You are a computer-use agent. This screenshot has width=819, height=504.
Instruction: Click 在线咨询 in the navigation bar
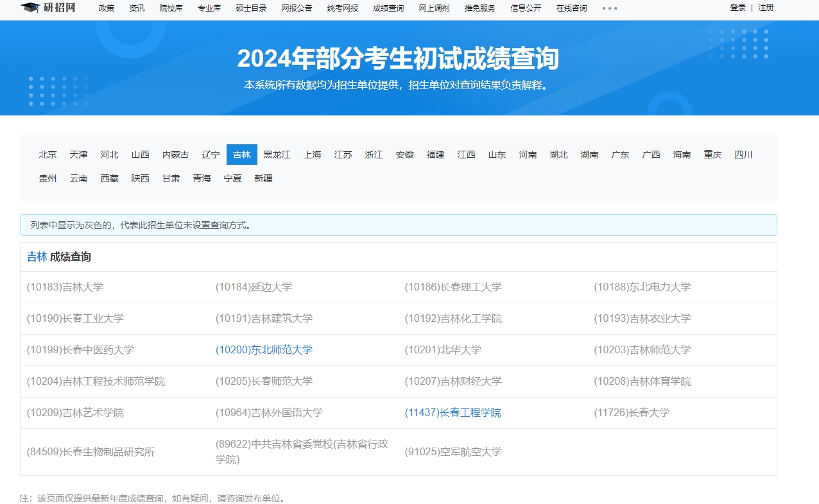point(571,8)
